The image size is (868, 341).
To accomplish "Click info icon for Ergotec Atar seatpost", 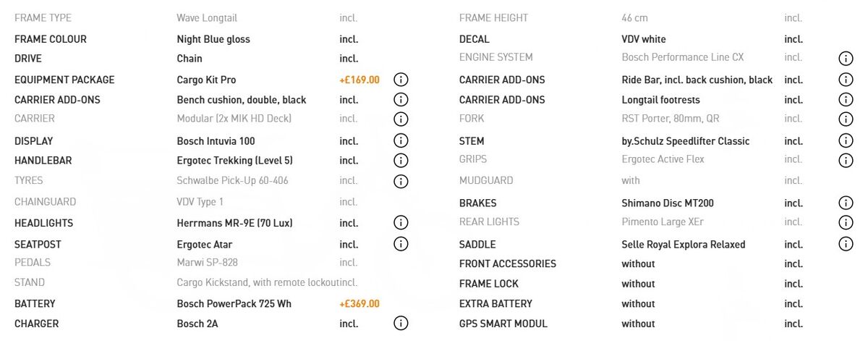I will (401, 245).
